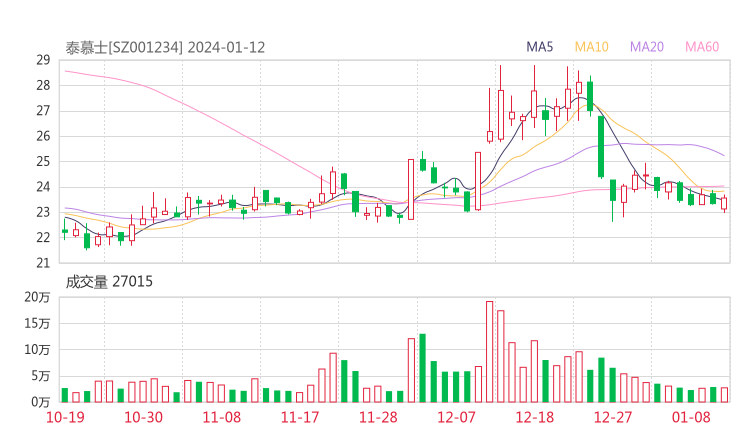This screenshot has width=740, height=440.
Task: Click the 10-19 date axis label
Action: (x=65, y=417)
